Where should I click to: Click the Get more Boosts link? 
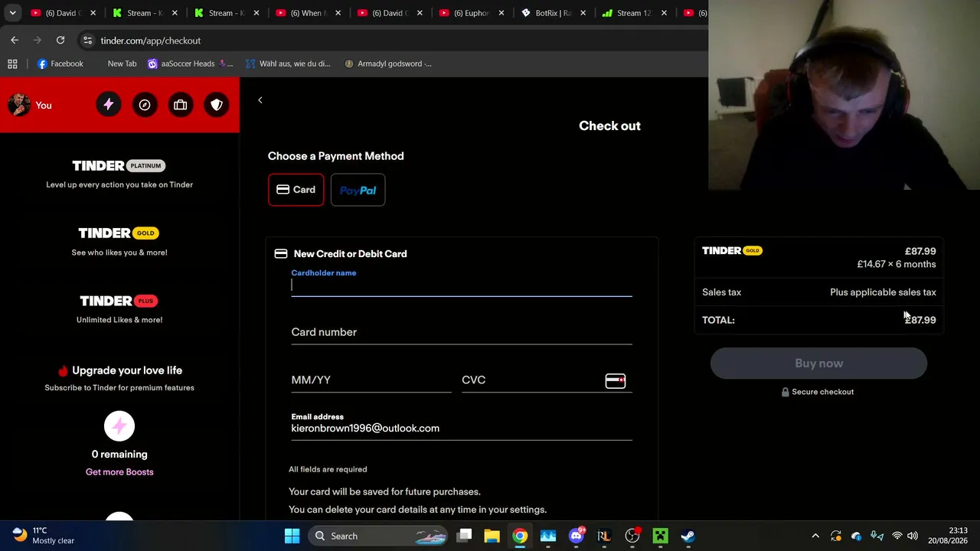[119, 472]
